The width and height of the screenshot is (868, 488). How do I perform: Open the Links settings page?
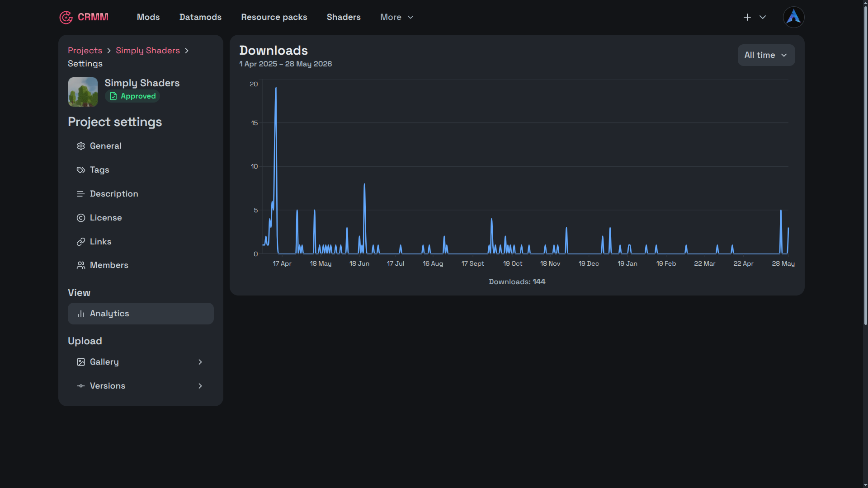tap(141, 242)
